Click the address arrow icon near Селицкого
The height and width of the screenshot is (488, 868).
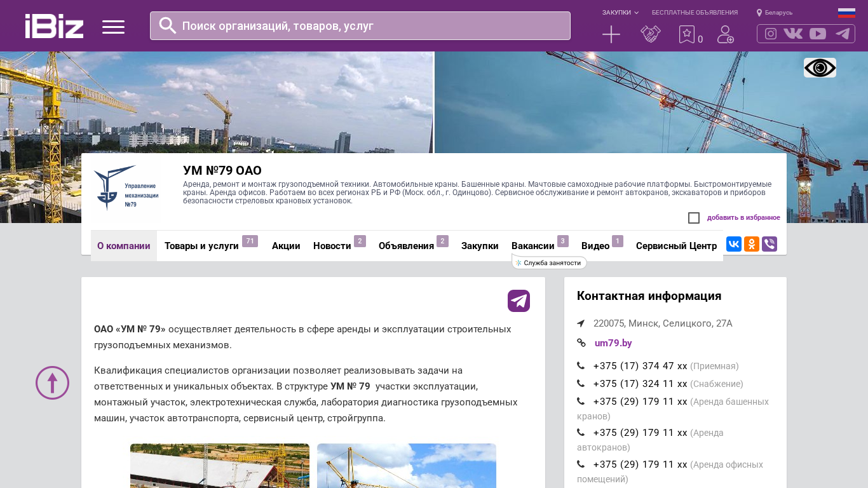click(581, 323)
